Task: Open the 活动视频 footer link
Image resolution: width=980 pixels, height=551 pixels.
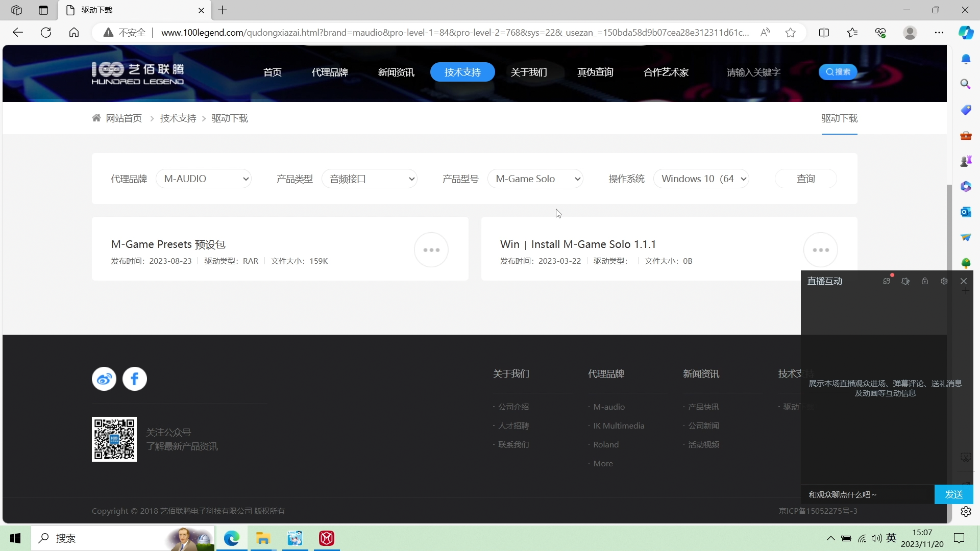Action: (703, 445)
